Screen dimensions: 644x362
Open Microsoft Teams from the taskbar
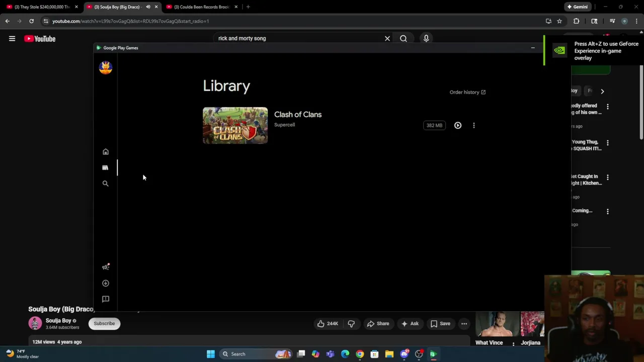click(x=330, y=354)
